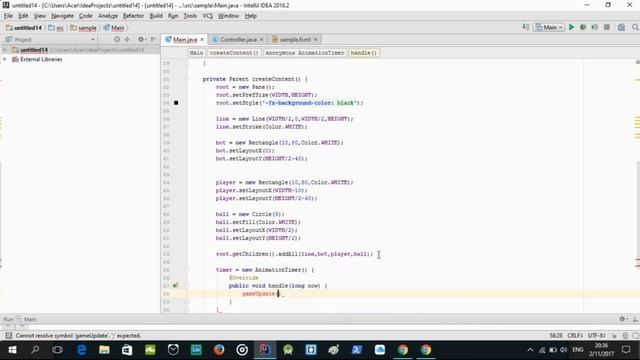Close the Controller.java tab
The width and height of the screenshot is (640, 360).
262,40
